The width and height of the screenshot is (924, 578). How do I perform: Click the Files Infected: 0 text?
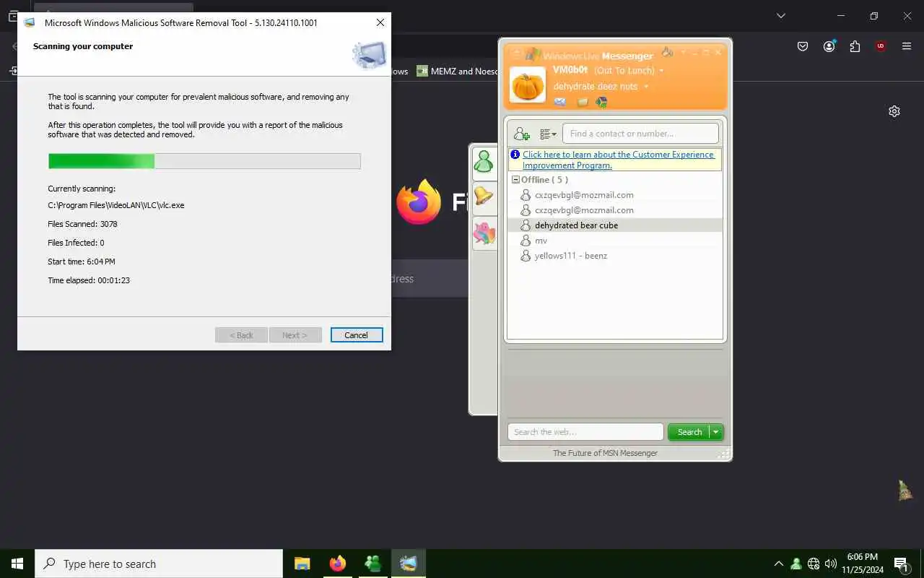(x=76, y=243)
